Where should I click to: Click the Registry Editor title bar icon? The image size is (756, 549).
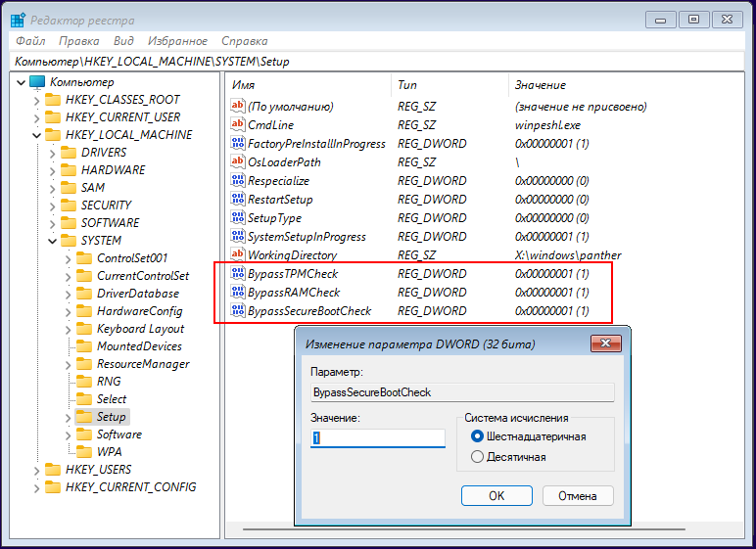[x=18, y=20]
